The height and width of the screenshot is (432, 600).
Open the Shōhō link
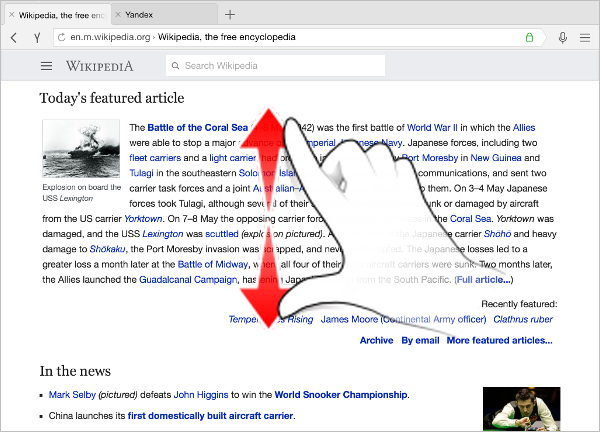[497, 233]
